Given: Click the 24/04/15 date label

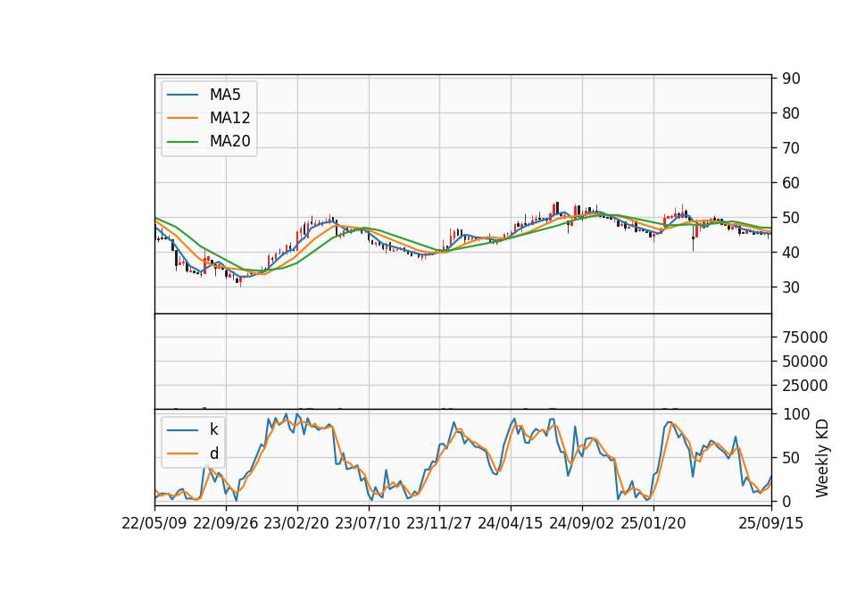Looking at the screenshot, I should coord(511,523).
